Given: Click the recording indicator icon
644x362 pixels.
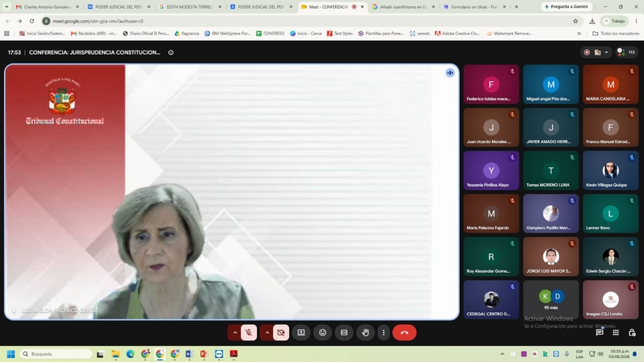Looking at the screenshot, I should click(587, 52).
